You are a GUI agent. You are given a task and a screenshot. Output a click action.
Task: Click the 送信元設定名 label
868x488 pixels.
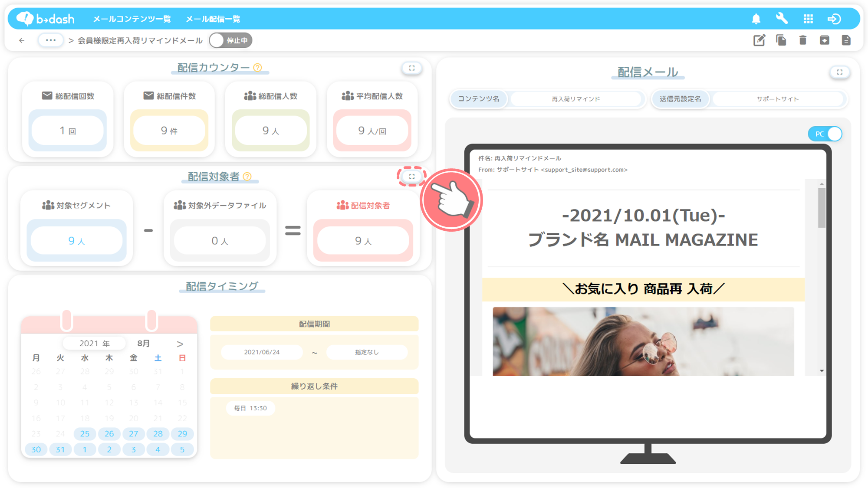pyautogui.click(x=680, y=99)
